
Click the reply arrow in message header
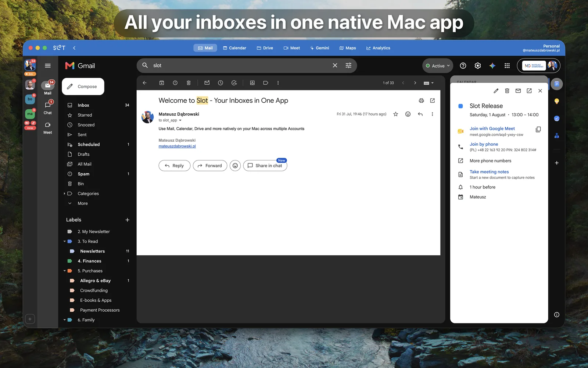(x=420, y=114)
